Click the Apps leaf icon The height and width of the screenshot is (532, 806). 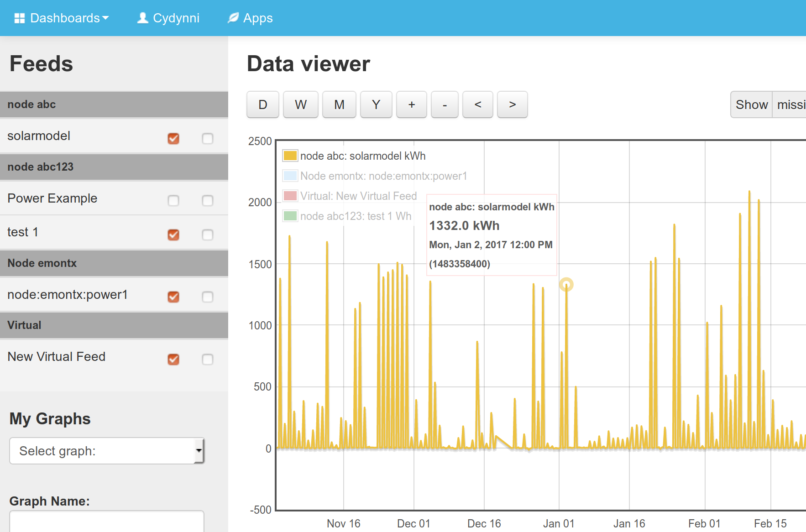[x=233, y=18]
